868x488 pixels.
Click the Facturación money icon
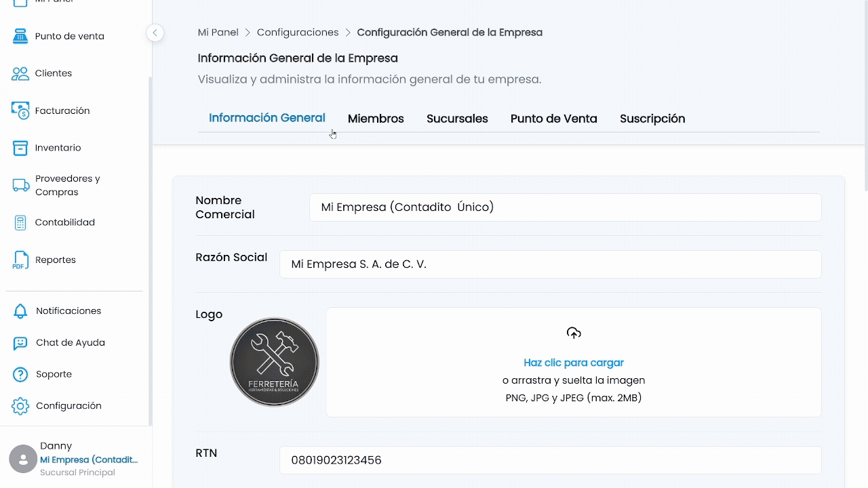(20, 110)
